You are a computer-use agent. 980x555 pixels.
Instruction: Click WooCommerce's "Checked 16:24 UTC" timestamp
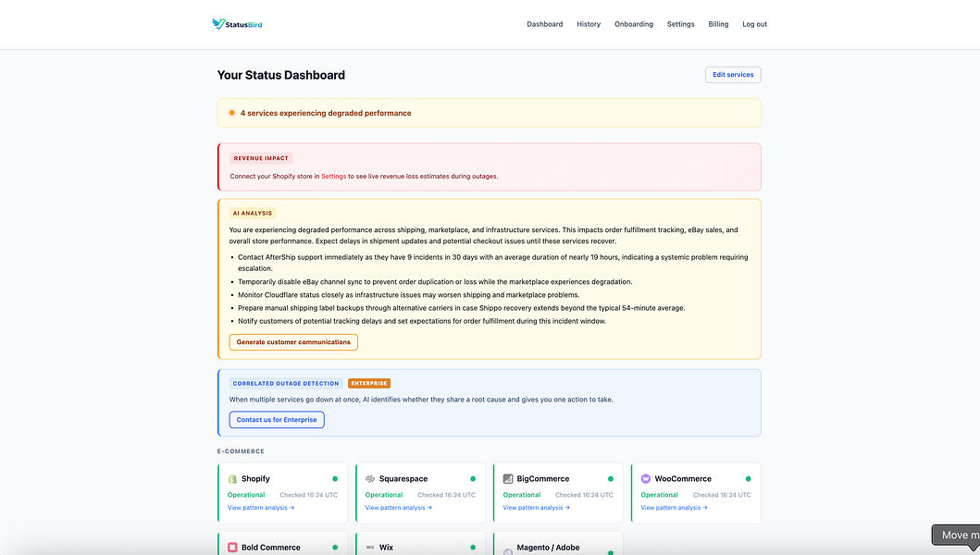[722, 495]
